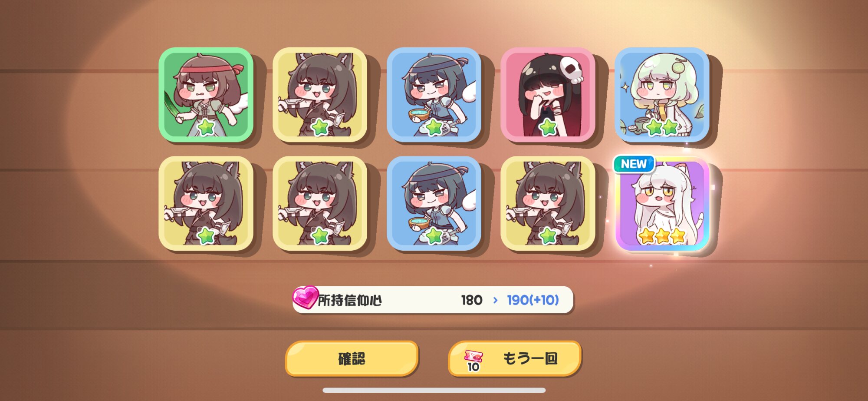Tap the gacha ticket icon showing 10

coord(473,361)
